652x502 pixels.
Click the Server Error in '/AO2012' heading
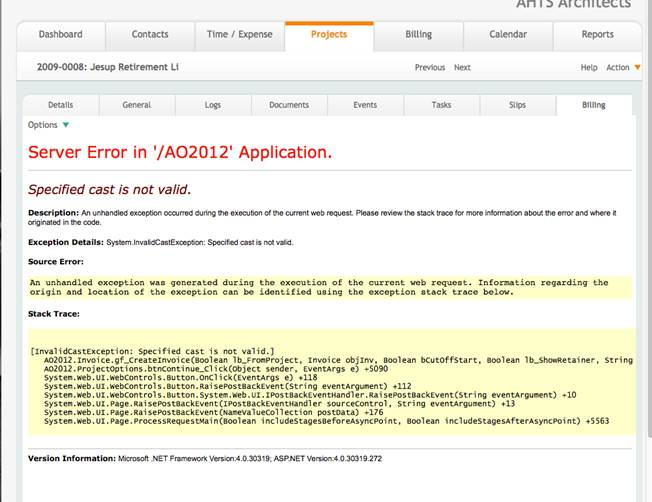click(180, 152)
